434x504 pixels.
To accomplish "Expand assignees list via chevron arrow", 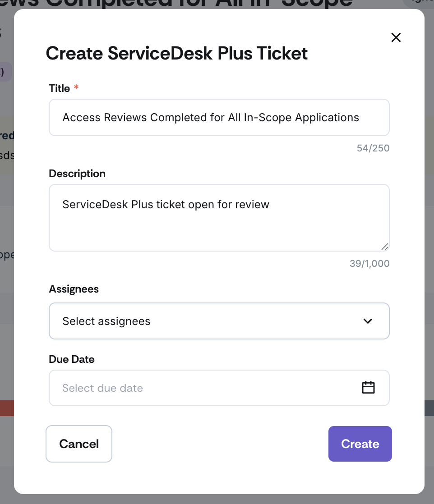I will pyautogui.click(x=368, y=321).
